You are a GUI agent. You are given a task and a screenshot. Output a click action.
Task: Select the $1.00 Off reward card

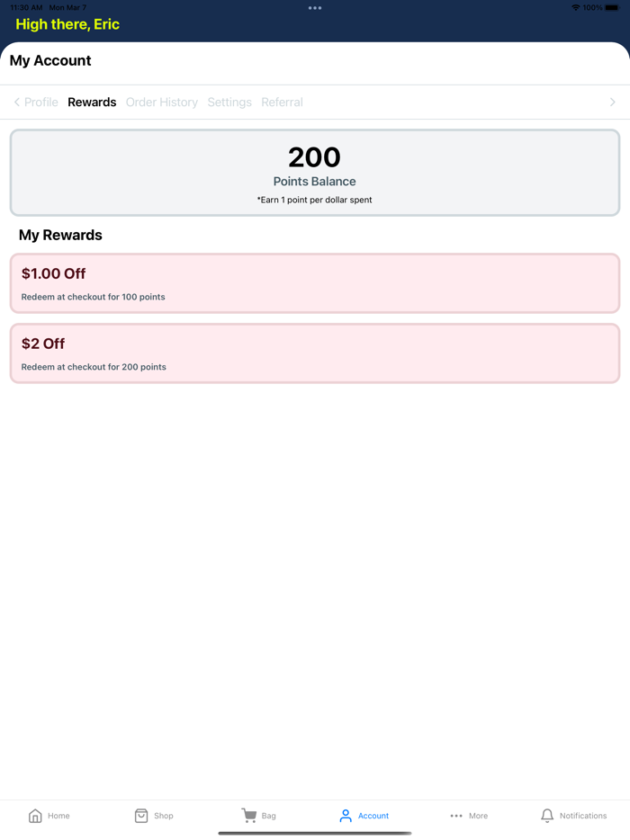(315, 283)
